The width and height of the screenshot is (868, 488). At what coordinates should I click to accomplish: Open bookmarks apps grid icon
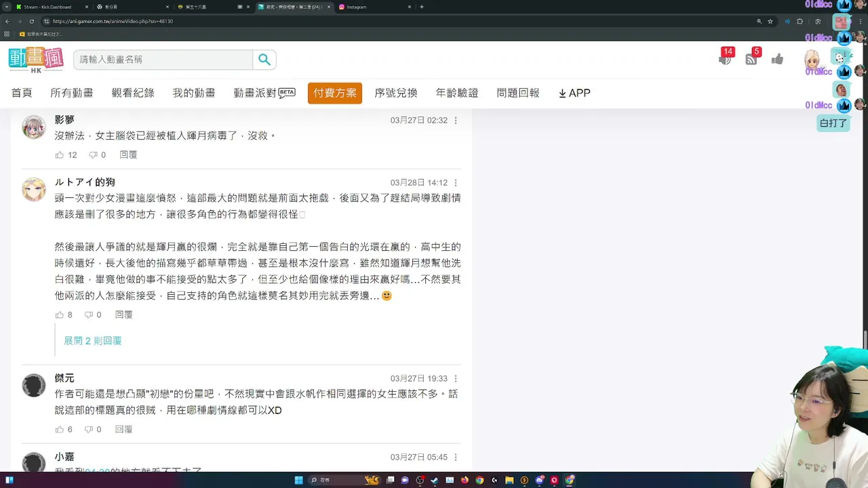pos(7,34)
